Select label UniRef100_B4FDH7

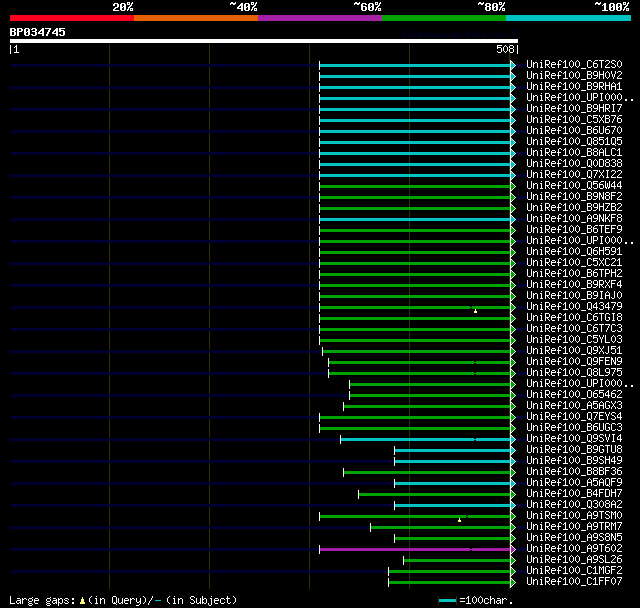574,494
